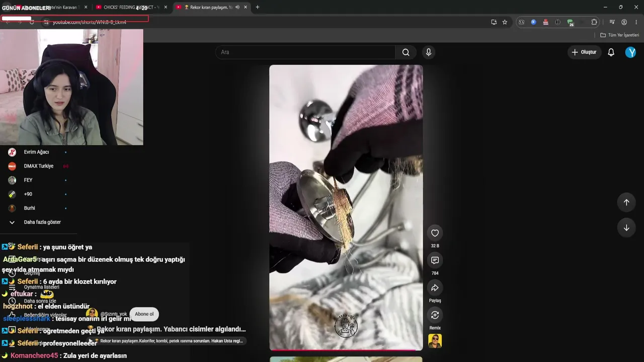Image resolution: width=644 pixels, height=362 pixels.
Task: Bookmark this page with the star icon
Action: (505, 22)
